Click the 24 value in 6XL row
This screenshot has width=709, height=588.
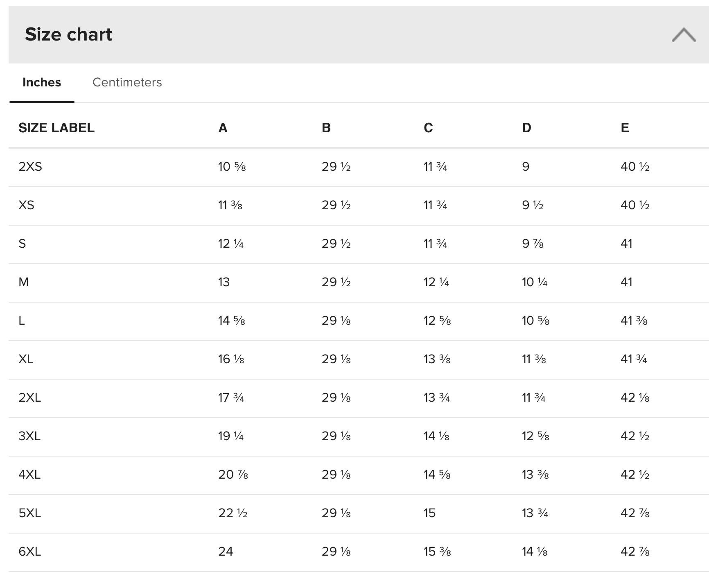click(226, 552)
